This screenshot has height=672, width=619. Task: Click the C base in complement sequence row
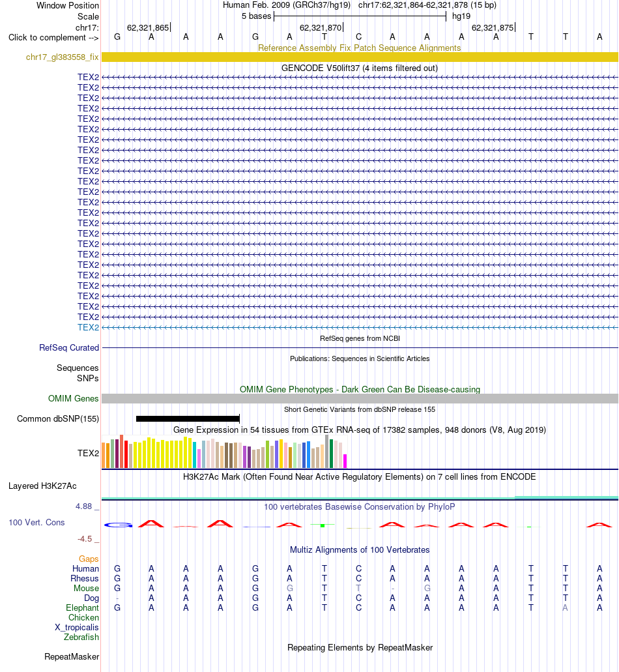358,37
